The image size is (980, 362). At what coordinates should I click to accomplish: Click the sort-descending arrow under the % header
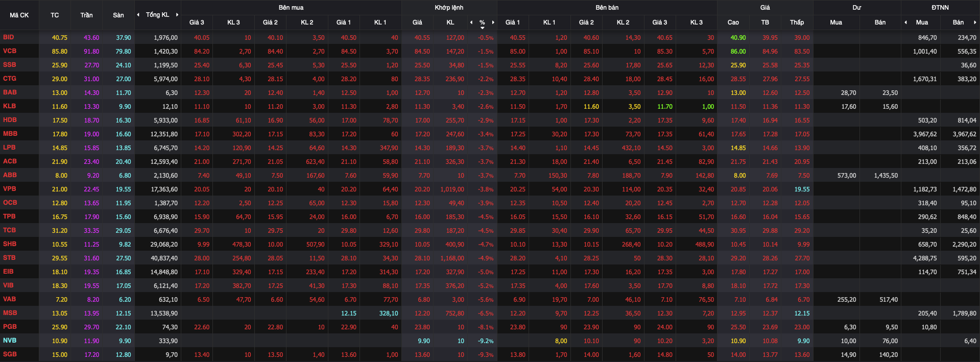pos(482,28)
